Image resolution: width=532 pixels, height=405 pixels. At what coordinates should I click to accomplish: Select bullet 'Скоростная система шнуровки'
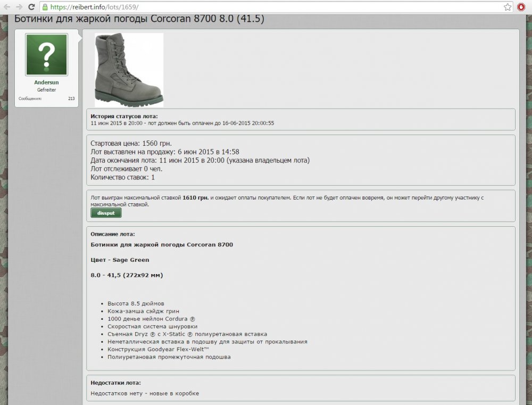click(152, 326)
